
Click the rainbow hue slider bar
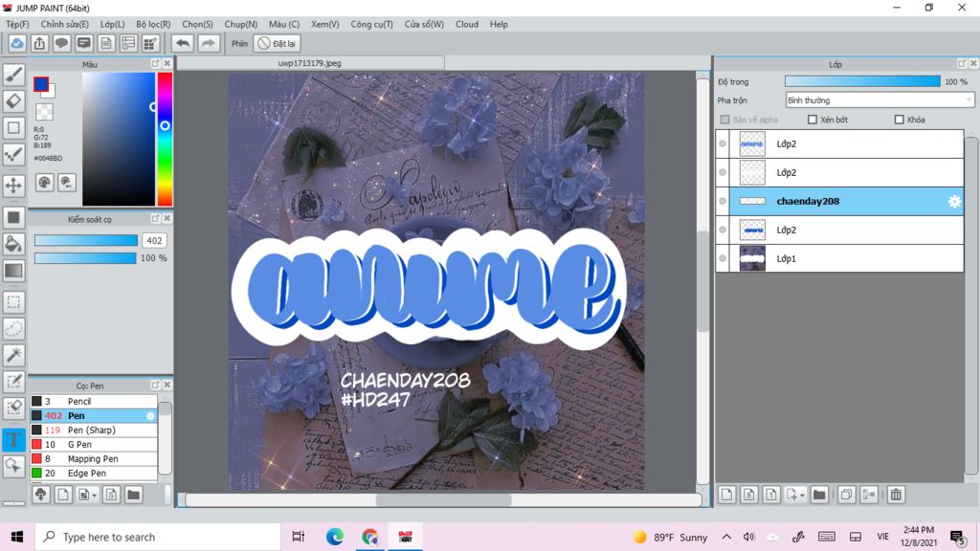[165, 139]
